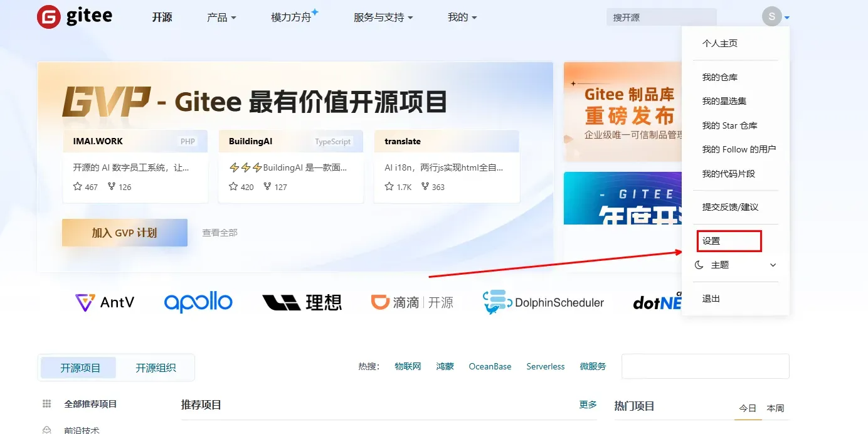
Task: Click the BuildingAI description text
Action: pyautogui.click(x=288, y=167)
